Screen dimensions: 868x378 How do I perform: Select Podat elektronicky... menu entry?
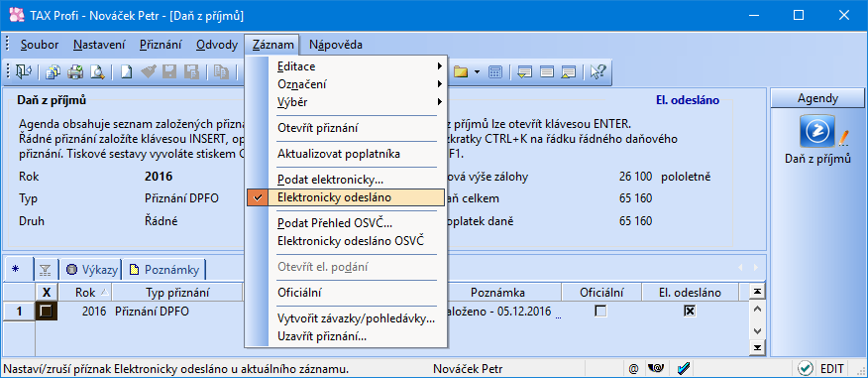coord(346,180)
